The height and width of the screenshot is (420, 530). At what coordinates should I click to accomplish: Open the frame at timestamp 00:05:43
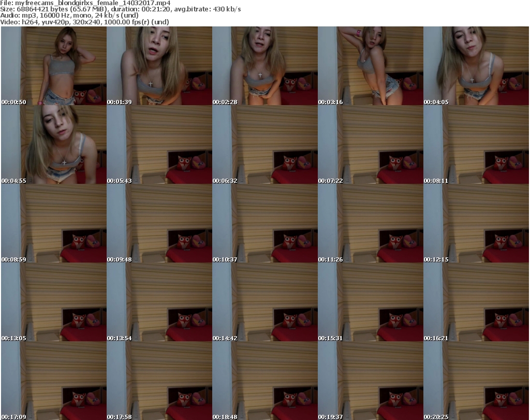159,144
